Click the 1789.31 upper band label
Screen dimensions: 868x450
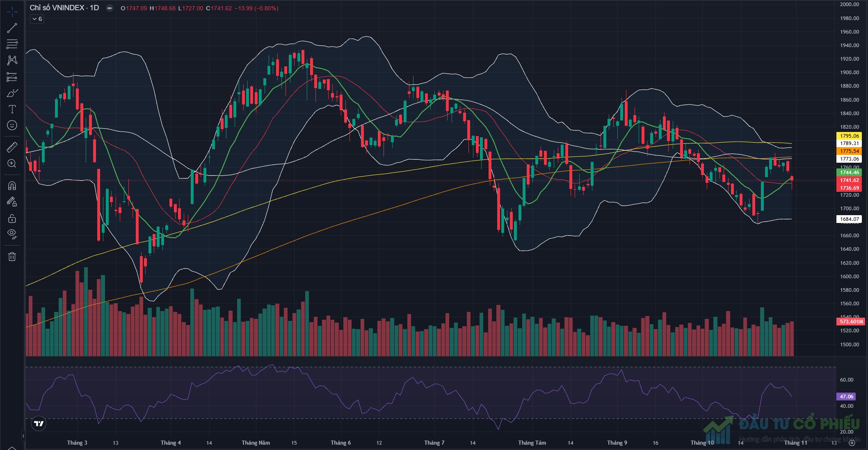click(849, 143)
